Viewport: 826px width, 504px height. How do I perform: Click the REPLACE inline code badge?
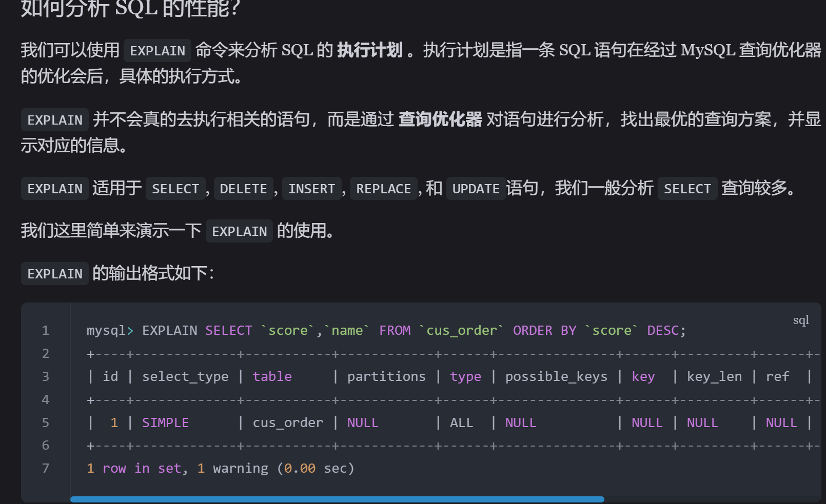click(383, 189)
